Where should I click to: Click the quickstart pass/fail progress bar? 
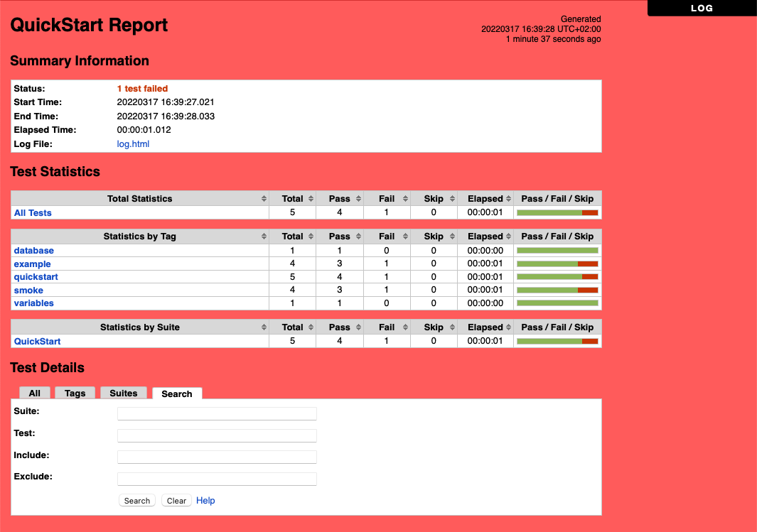coord(557,276)
